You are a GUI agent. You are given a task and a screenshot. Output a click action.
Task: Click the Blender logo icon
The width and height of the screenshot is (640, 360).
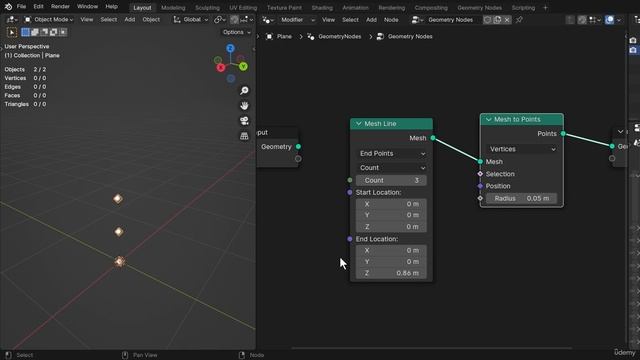point(8,7)
